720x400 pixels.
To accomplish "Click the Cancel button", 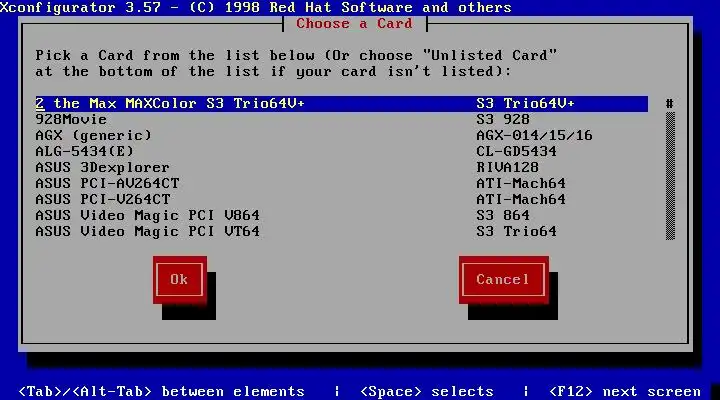I will point(503,280).
